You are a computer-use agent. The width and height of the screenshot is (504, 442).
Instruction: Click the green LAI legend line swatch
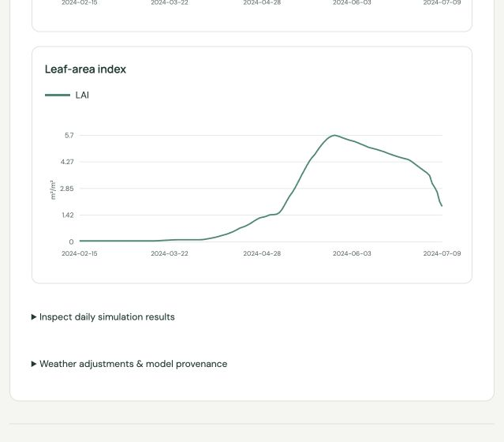coord(58,96)
